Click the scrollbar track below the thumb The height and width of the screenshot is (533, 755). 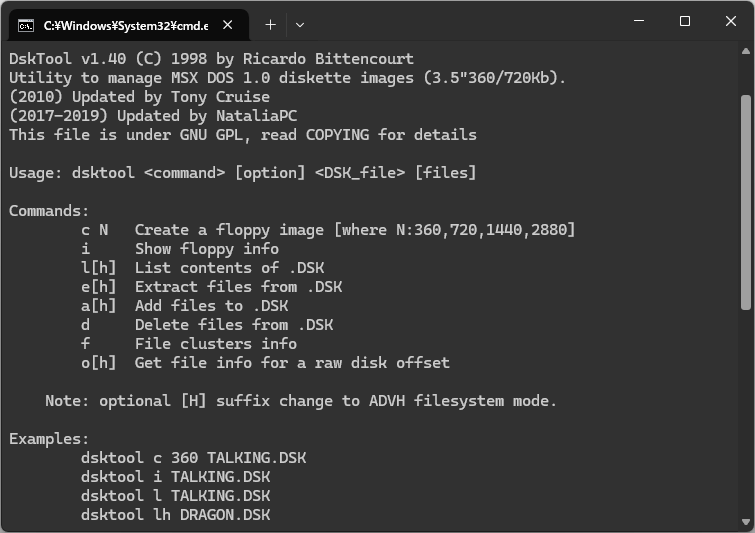point(746,414)
